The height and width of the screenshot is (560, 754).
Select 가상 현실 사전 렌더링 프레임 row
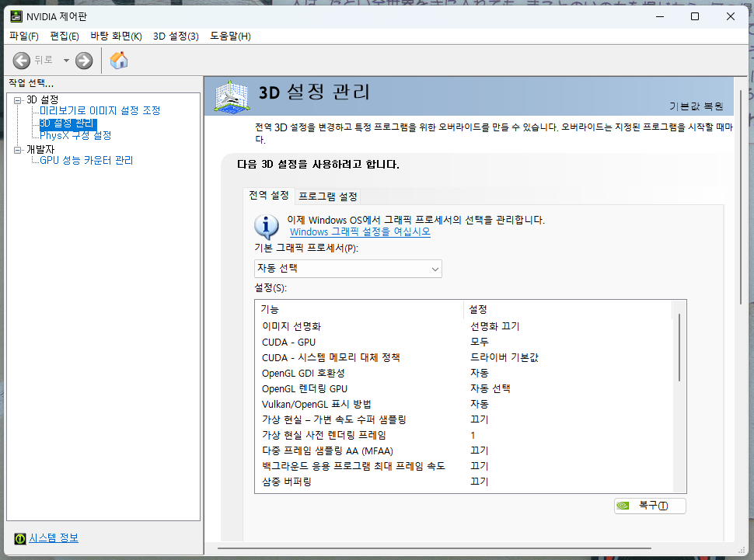click(466, 435)
